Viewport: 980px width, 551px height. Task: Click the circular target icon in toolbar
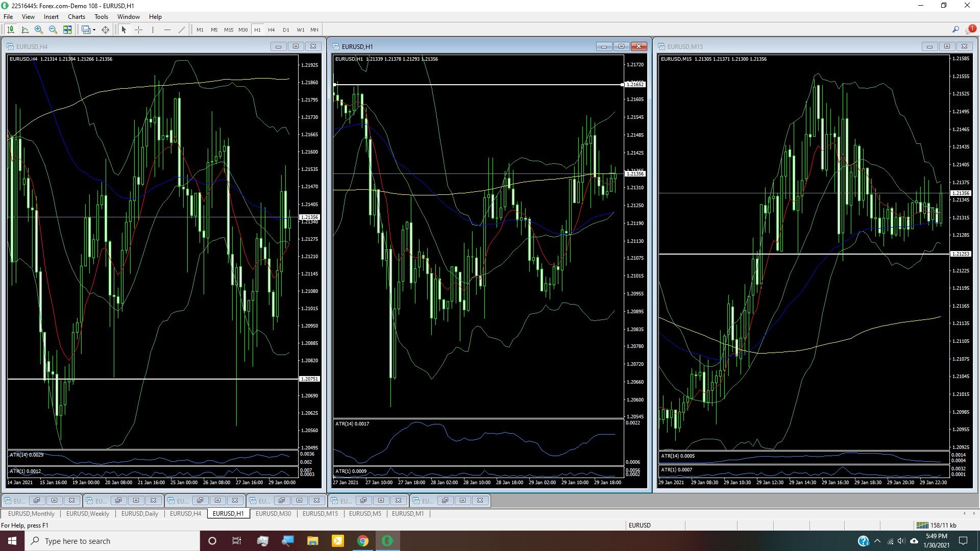click(x=106, y=30)
